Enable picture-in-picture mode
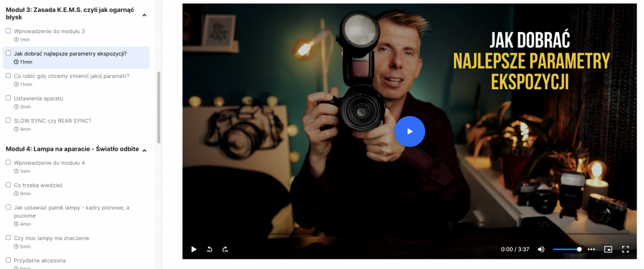 coord(608,250)
